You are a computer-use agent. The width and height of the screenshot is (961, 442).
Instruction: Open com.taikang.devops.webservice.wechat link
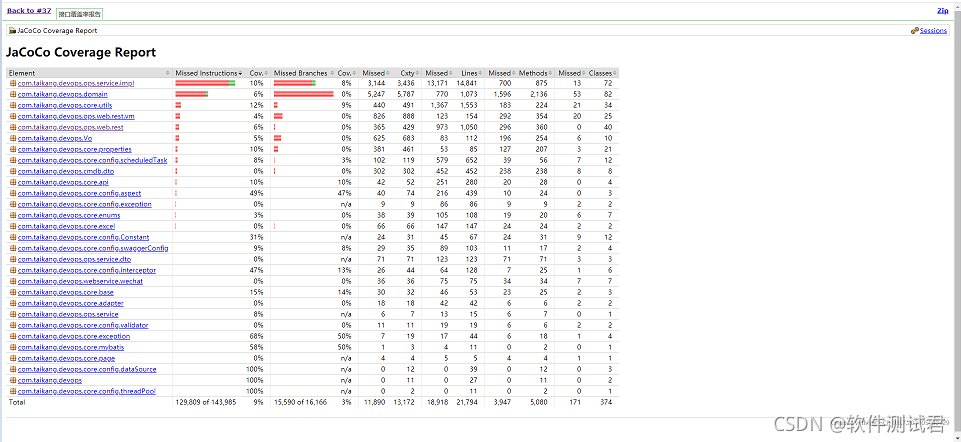tap(80, 281)
